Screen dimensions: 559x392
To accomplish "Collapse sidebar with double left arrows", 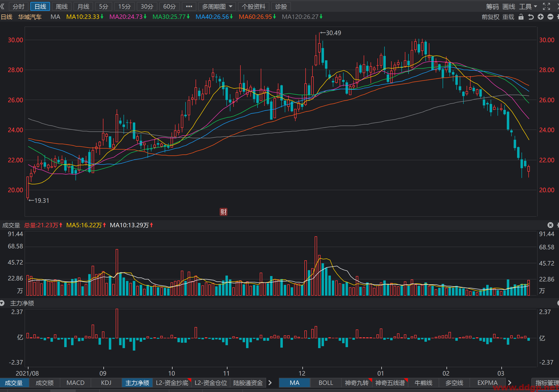I will [x=3, y=6].
